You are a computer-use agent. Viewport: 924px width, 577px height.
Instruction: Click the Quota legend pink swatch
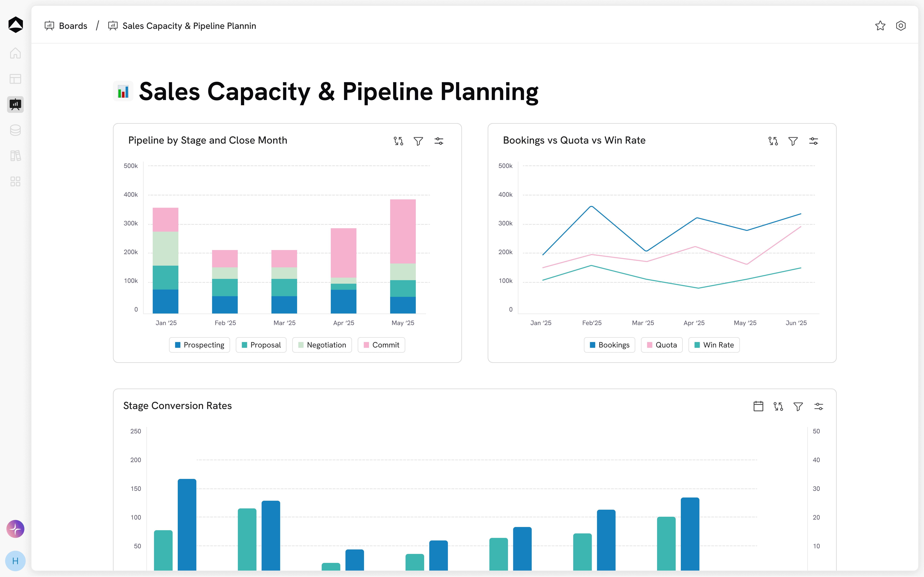(650, 345)
